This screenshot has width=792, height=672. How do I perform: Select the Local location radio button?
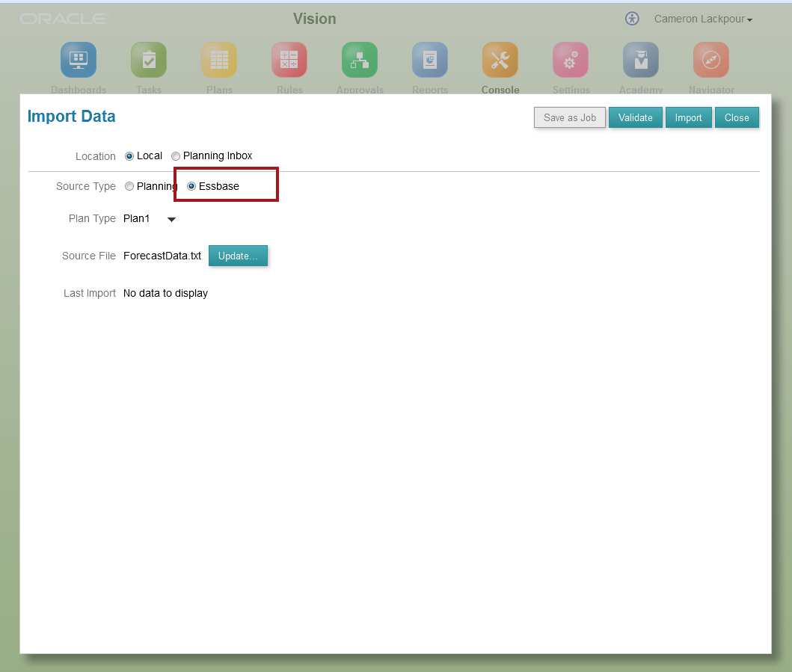pos(129,156)
